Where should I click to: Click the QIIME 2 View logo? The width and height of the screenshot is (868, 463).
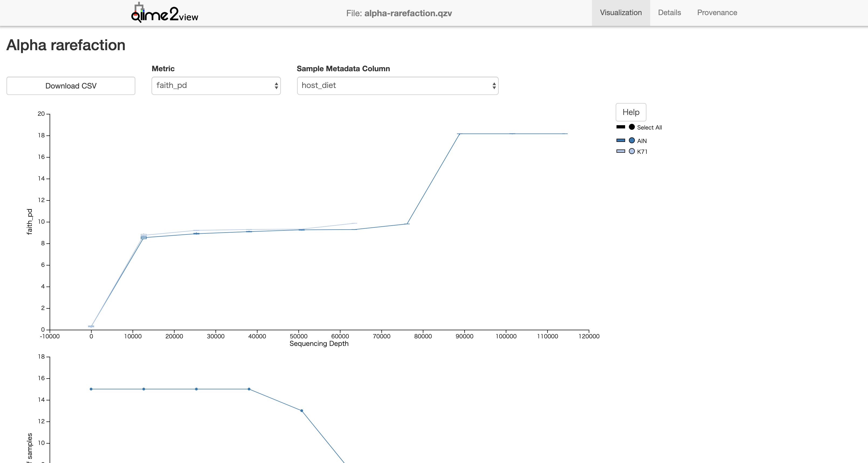164,13
